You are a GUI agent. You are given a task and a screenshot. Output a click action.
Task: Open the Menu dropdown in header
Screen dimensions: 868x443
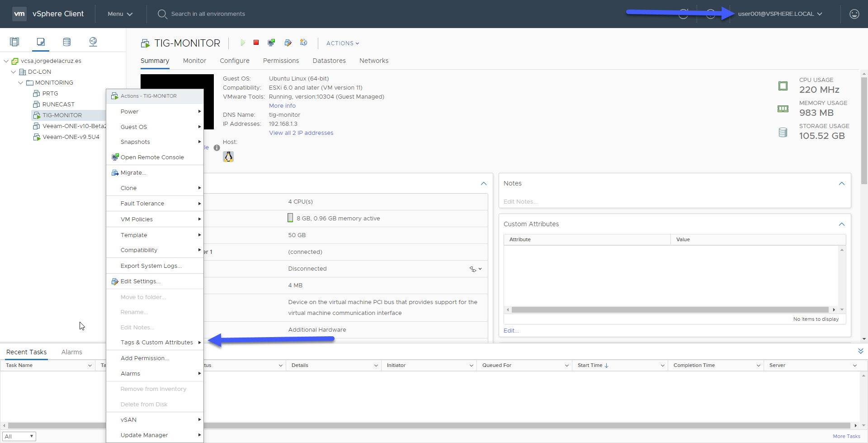tap(120, 14)
